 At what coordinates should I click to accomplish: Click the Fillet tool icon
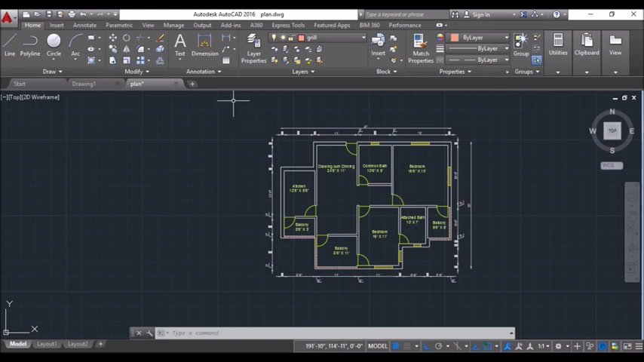(x=140, y=49)
